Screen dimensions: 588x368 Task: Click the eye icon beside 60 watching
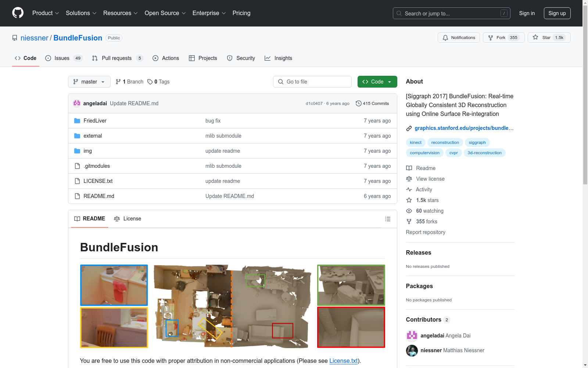point(409,211)
